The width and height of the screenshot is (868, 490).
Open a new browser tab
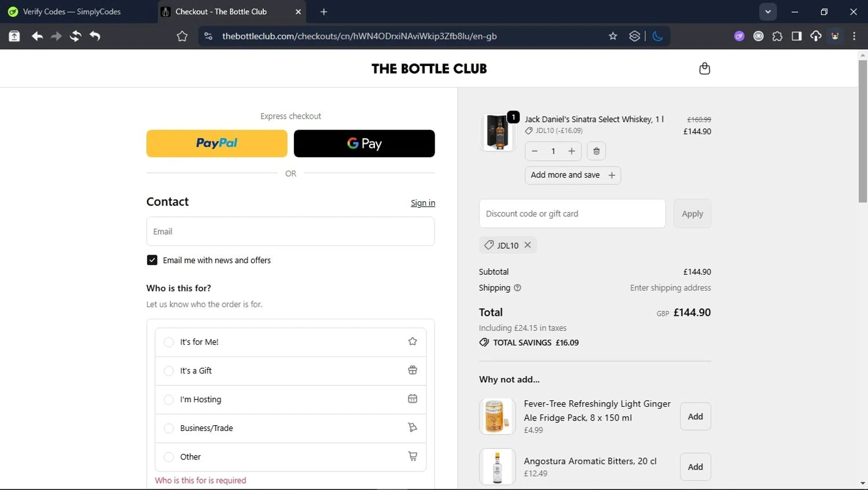point(323,12)
